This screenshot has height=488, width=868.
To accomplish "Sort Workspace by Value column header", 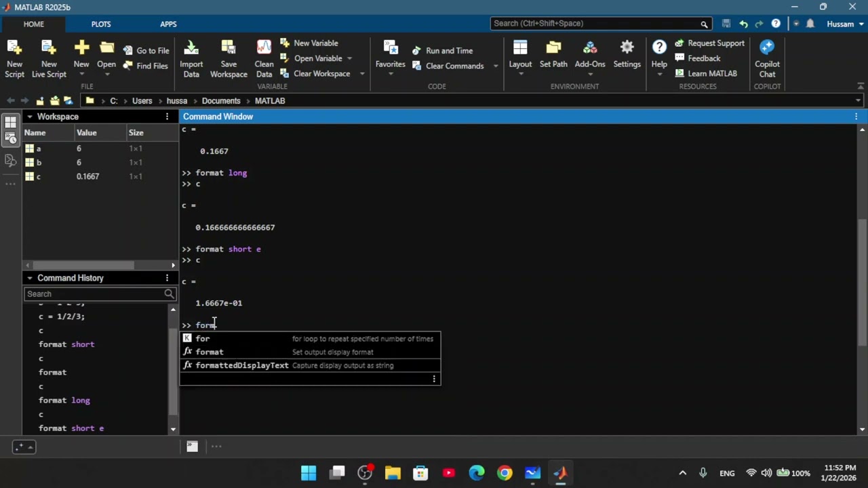I will (86, 133).
